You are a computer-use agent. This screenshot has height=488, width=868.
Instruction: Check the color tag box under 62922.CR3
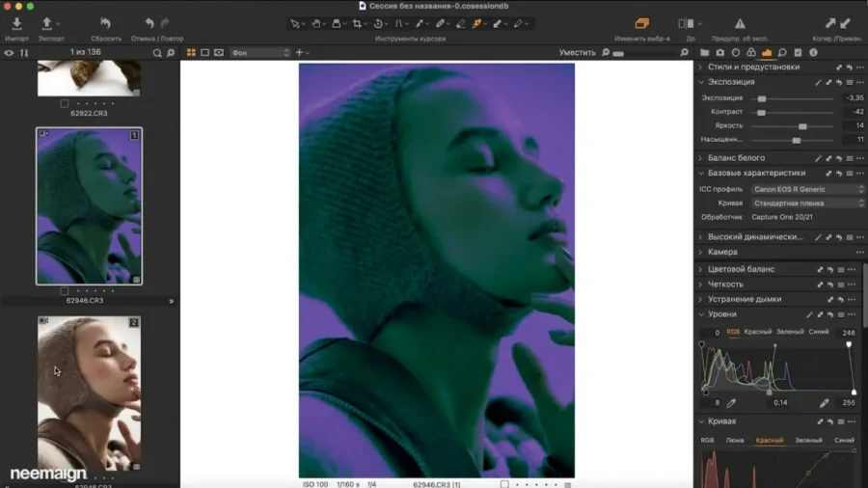[65, 103]
